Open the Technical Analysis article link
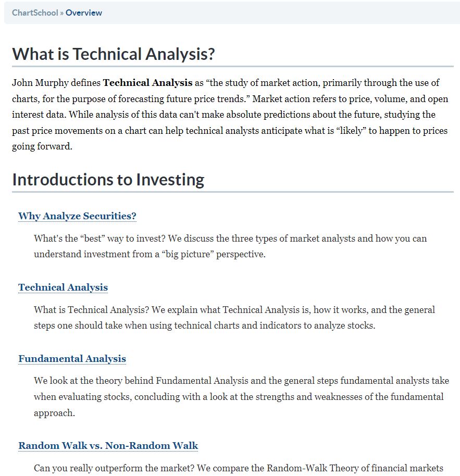This screenshot has height=476, width=460. point(63,287)
